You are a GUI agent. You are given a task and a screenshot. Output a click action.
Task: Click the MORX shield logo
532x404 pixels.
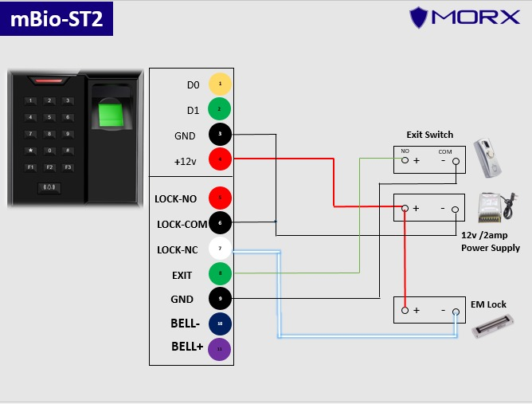point(421,17)
